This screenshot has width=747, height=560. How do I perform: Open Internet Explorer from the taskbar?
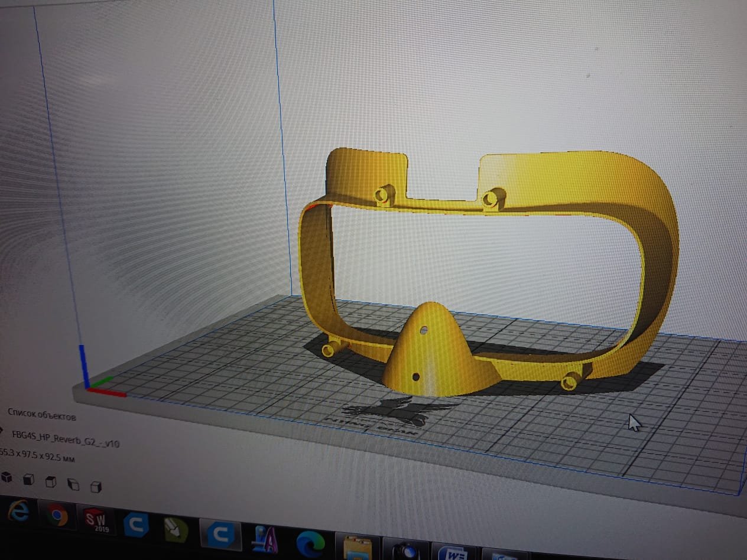tap(19, 512)
